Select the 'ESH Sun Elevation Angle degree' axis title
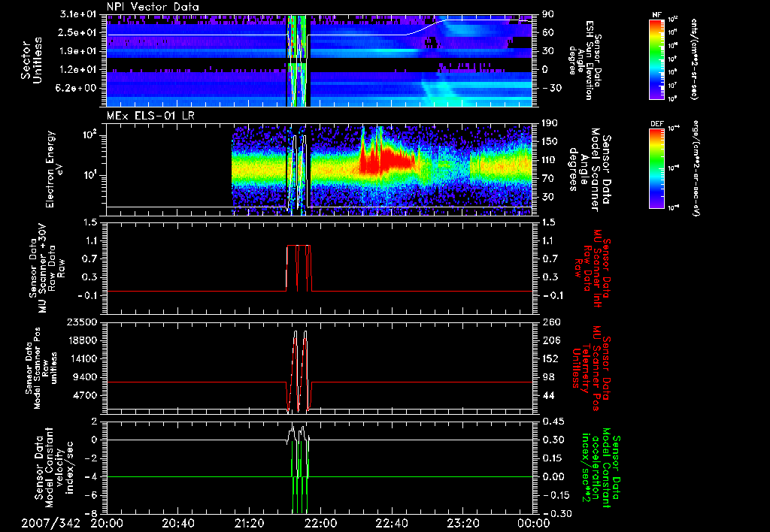770x532 pixels. point(587,60)
